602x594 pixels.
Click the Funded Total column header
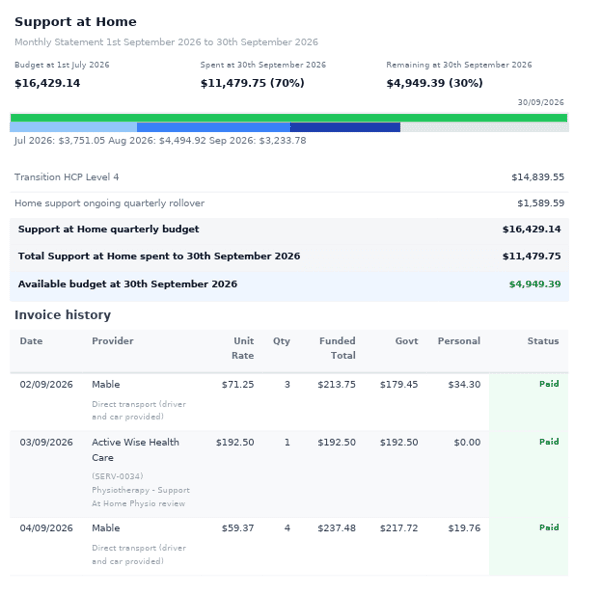tap(337, 348)
